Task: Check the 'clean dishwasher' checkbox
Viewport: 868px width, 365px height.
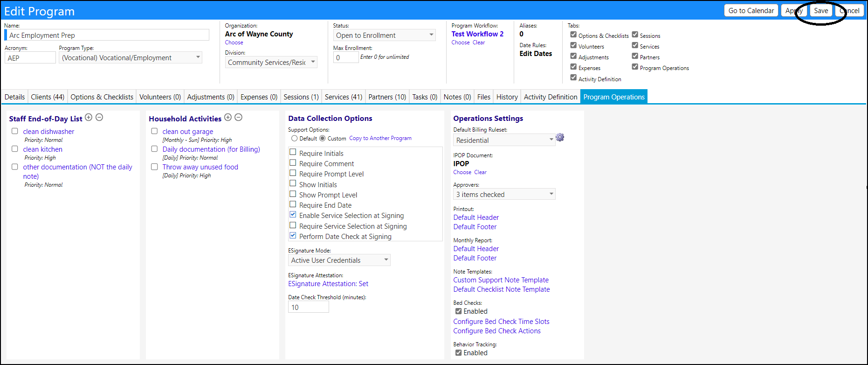Action: tap(15, 131)
